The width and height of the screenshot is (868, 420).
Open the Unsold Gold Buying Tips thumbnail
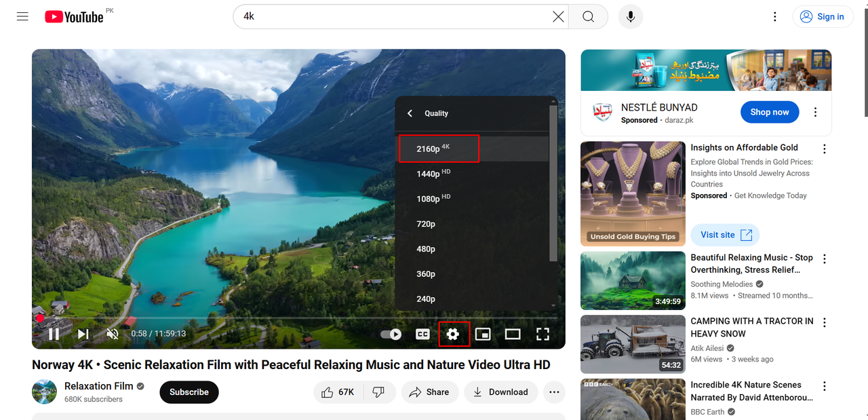point(633,193)
